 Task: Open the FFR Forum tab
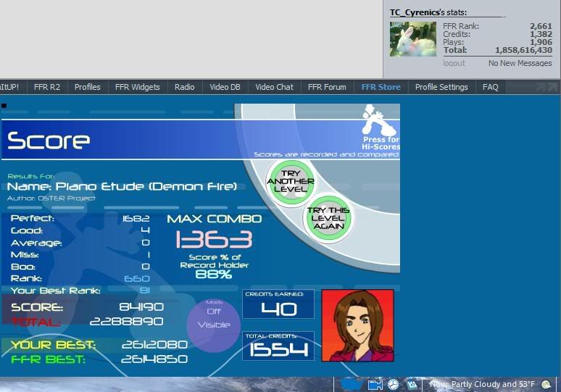coord(327,87)
